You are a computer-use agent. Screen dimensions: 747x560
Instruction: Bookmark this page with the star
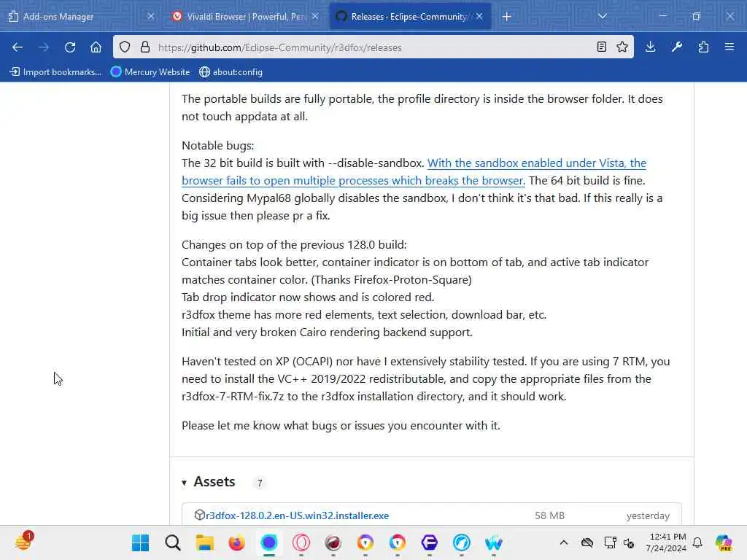pos(622,47)
